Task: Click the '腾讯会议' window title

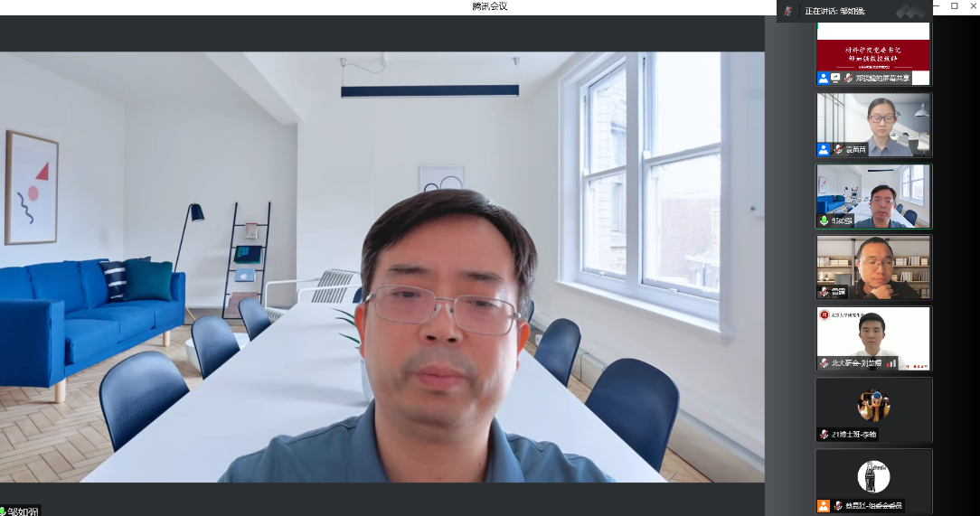Action: coord(490,6)
